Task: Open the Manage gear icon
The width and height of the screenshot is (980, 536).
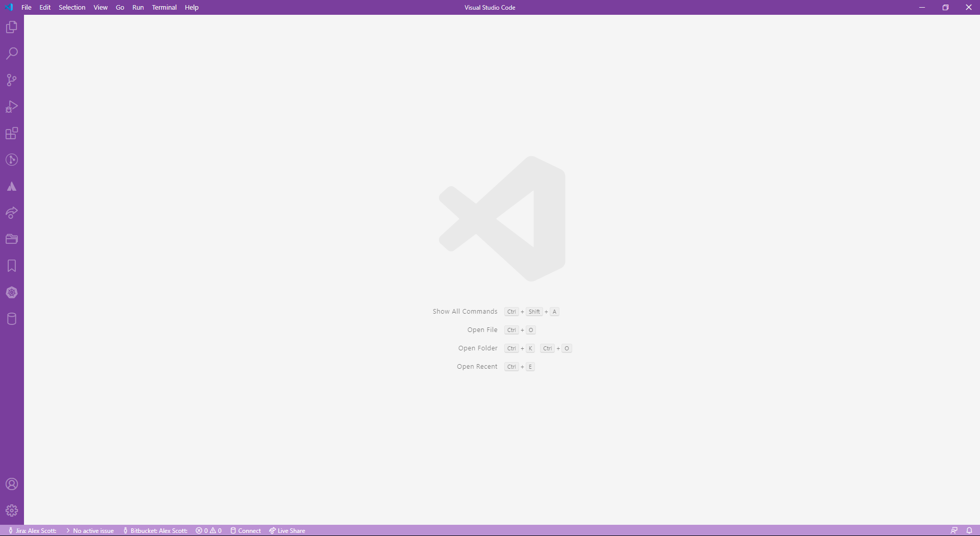Action: pyautogui.click(x=12, y=511)
